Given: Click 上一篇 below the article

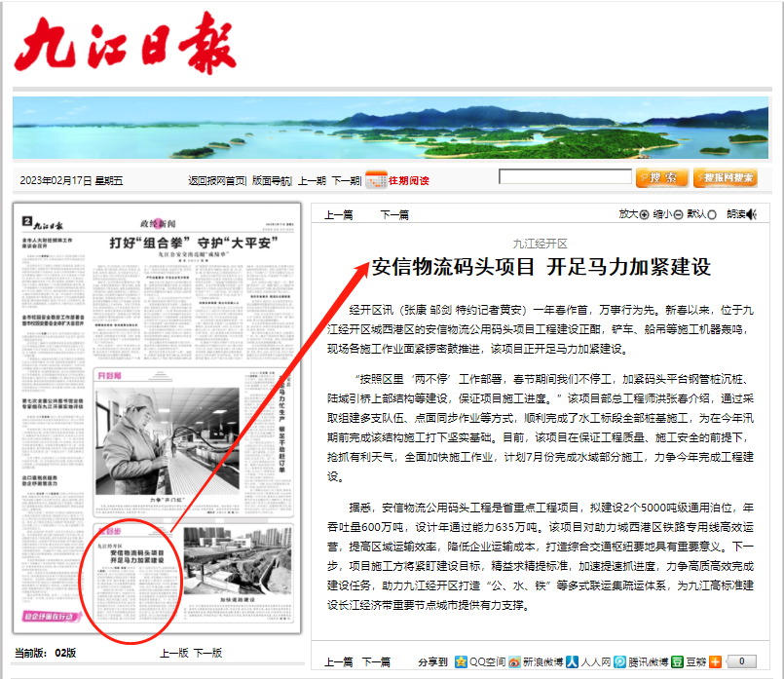Looking at the screenshot, I should tap(339, 662).
